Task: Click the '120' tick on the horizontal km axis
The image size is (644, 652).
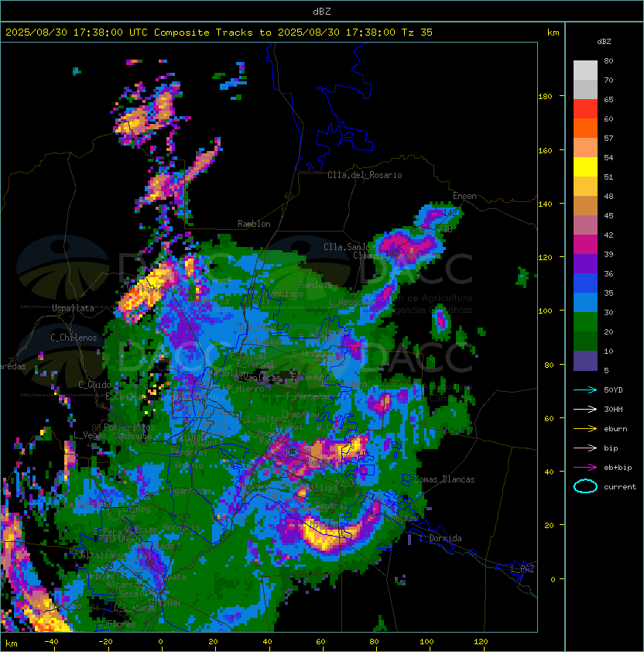Action: tap(481, 642)
